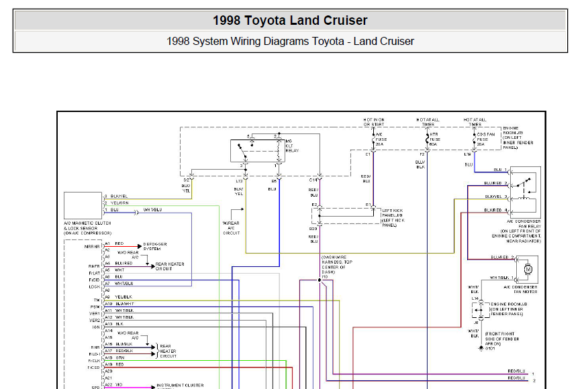This screenshot has width=588, height=389.
Task: Click the 'DASH WIRE HARNESS, TOP CENTER OF DASH' note
Action: click(x=337, y=264)
